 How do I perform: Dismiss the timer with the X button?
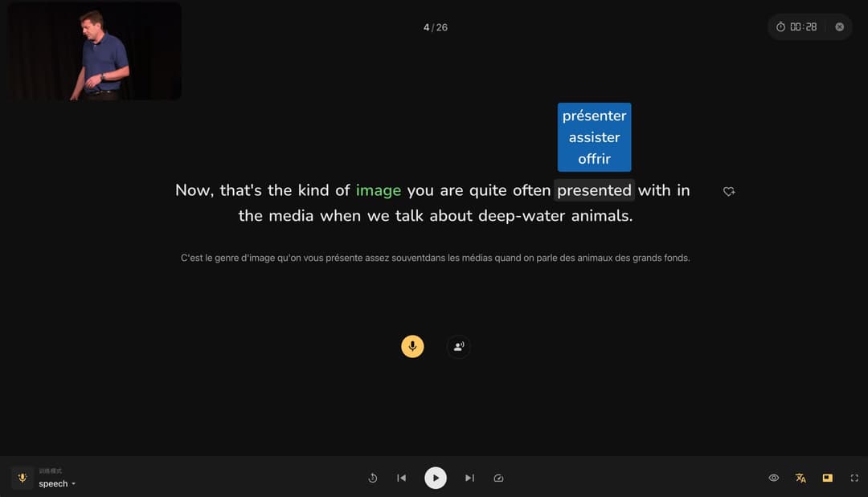click(x=839, y=26)
